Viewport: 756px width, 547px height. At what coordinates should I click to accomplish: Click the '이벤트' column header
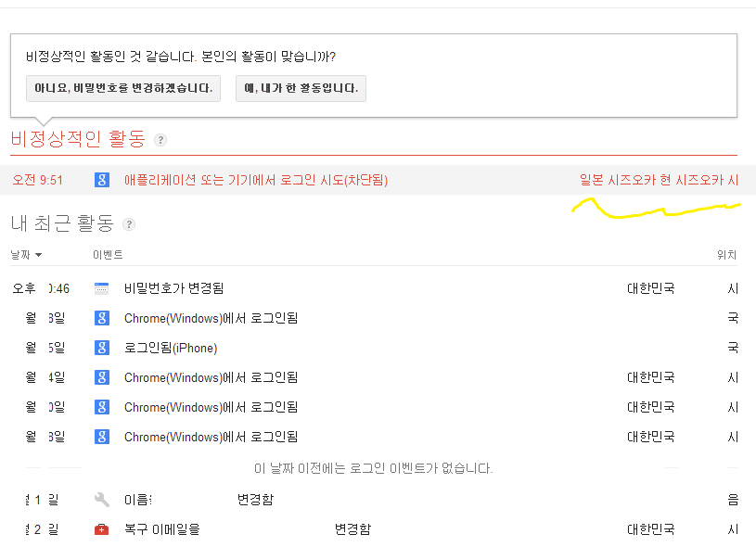[x=108, y=254]
